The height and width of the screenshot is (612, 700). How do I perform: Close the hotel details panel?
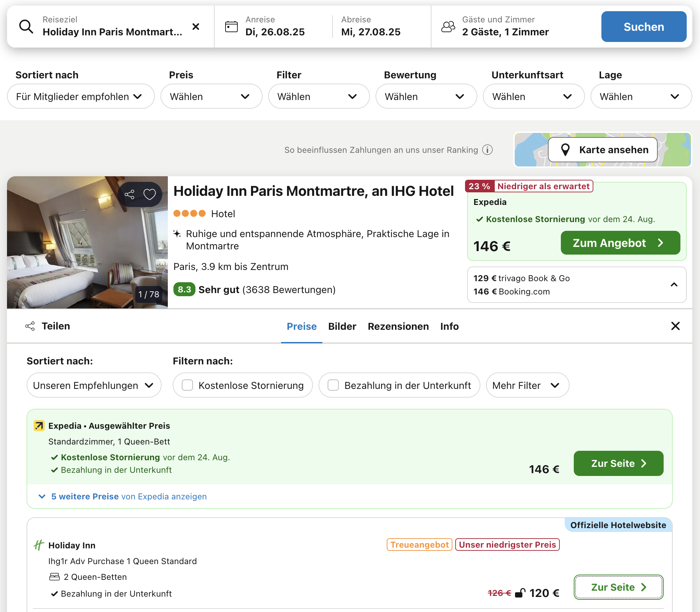click(x=676, y=326)
